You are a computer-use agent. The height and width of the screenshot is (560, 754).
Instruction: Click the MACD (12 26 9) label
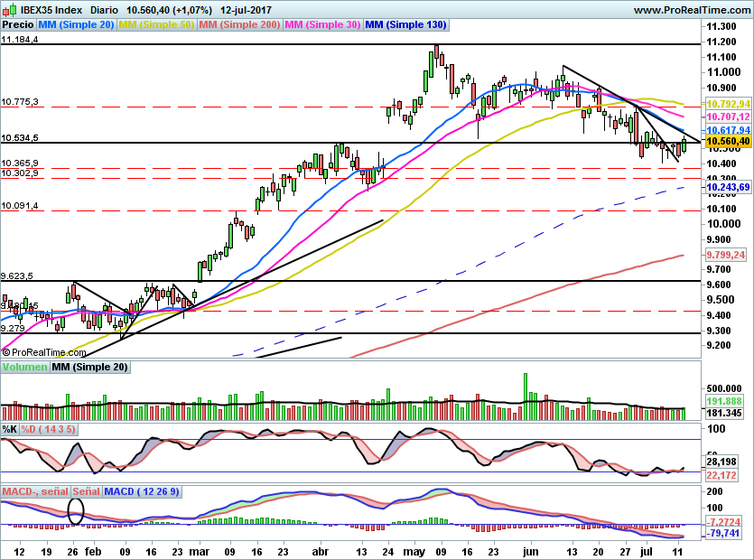[x=143, y=490]
